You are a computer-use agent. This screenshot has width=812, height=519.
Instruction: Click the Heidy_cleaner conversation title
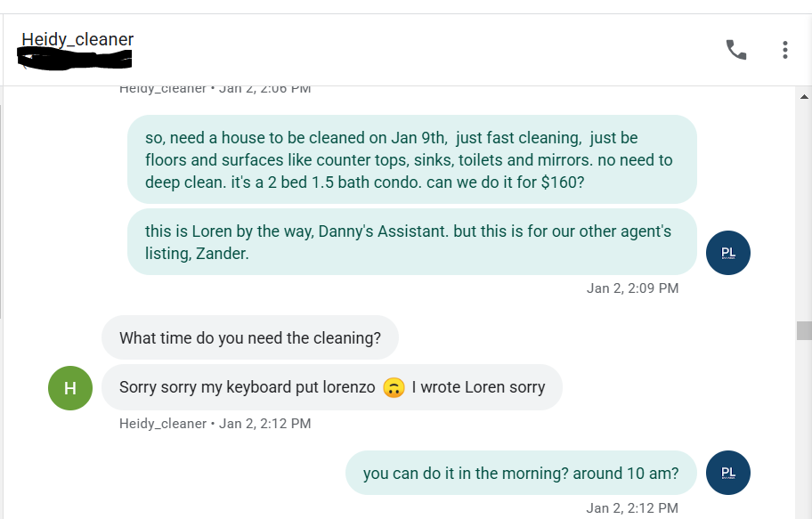[77, 39]
